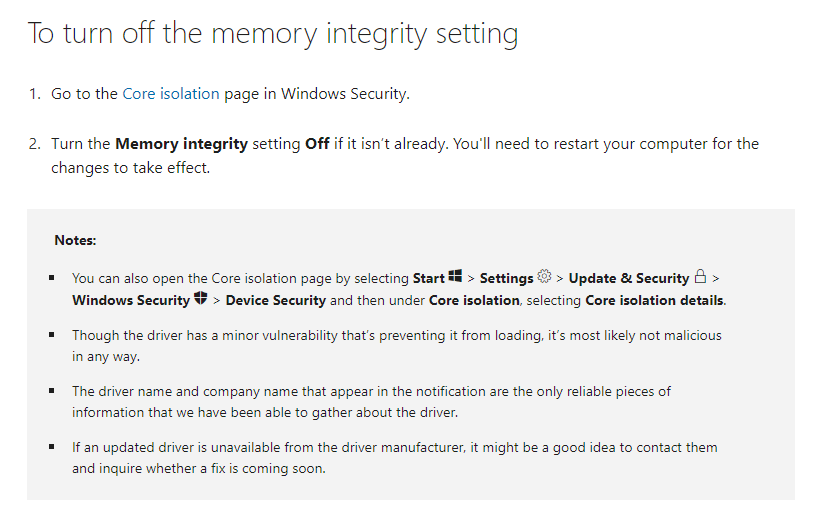Image resolution: width=819 pixels, height=521 pixels.
Task: Click the note about minor vulnerability
Action: pos(396,345)
